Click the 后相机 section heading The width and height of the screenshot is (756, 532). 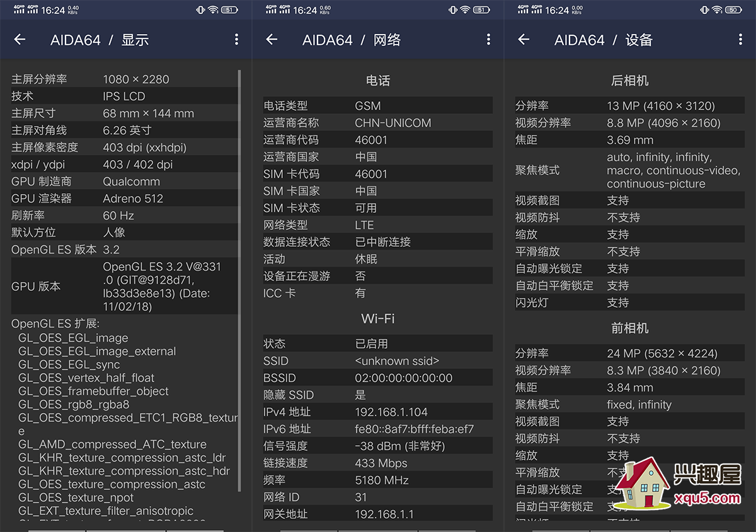[630, 81]
